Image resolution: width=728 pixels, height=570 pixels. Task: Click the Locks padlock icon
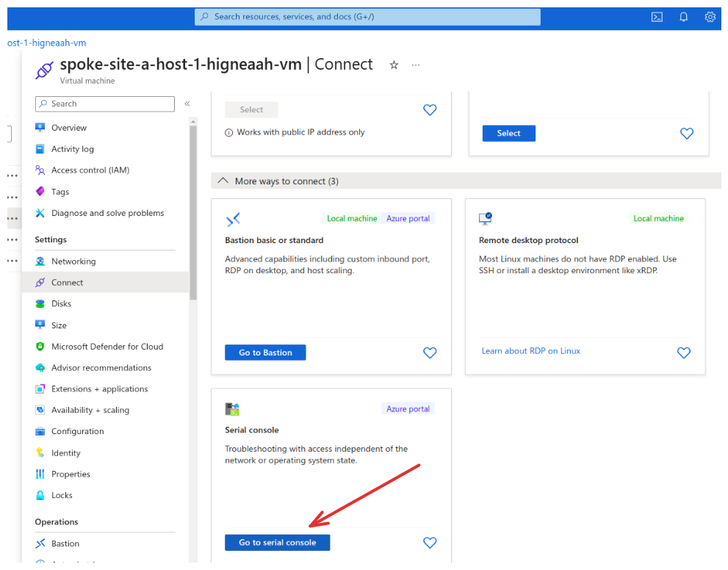click(x=40, y=495)
